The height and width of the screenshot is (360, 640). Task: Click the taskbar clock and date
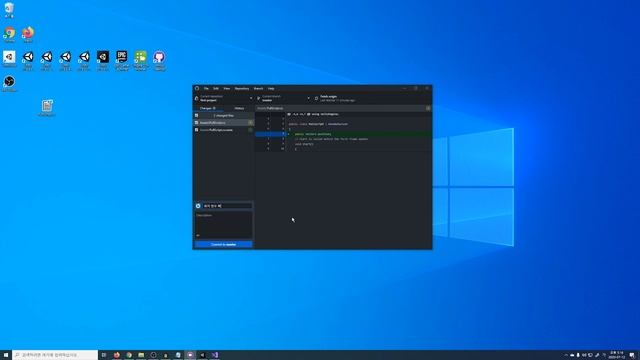pos(617,355)
